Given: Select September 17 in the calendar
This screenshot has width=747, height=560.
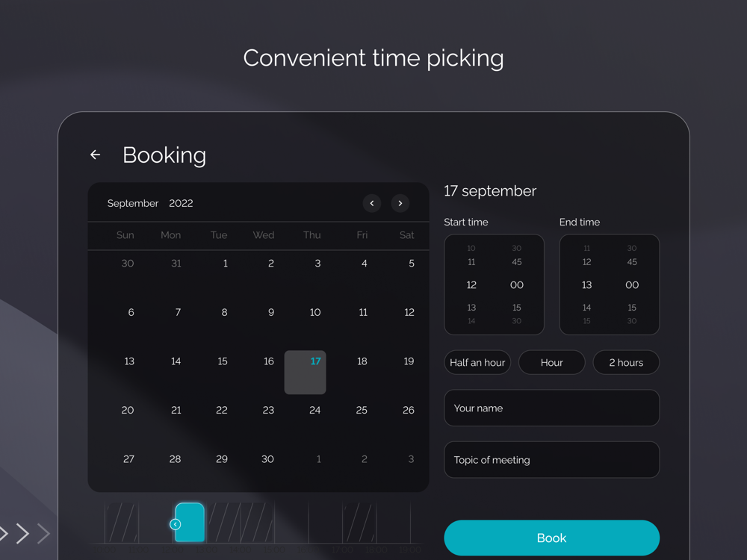Looking at the screenshot, I should (x=306, y=373).
